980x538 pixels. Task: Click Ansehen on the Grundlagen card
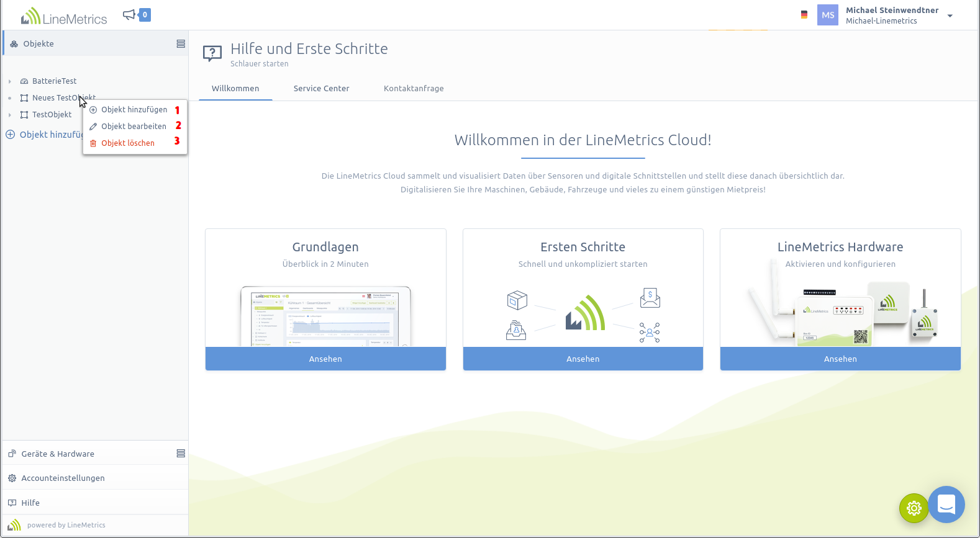pos(325,359)
